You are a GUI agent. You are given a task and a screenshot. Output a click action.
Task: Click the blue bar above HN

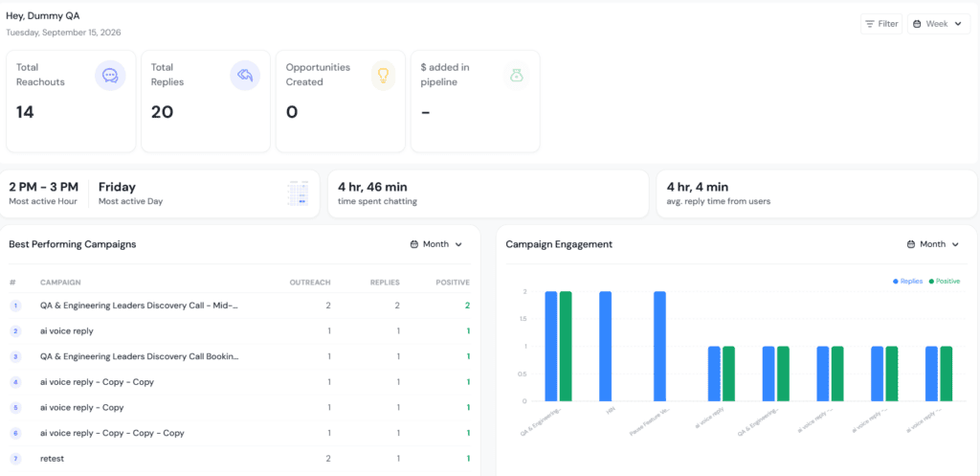pyautogui.click(x=605, y=346)
